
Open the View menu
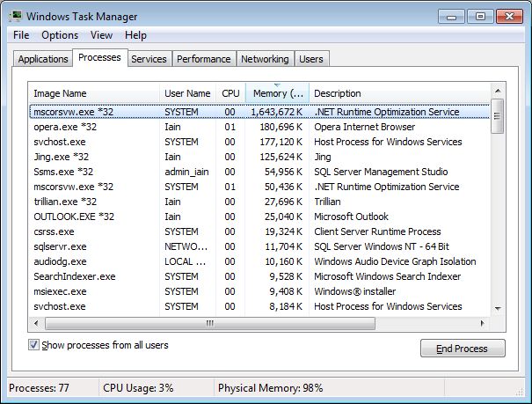click(101, 35)
